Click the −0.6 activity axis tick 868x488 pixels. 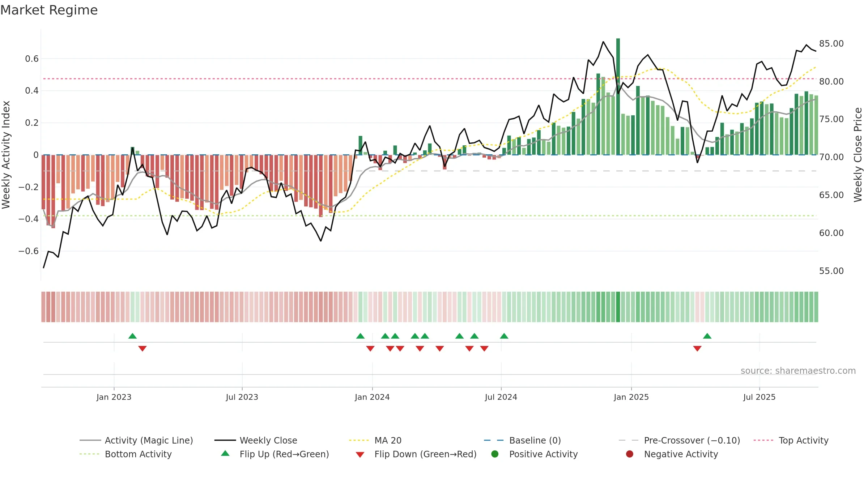tap(29, 251)
